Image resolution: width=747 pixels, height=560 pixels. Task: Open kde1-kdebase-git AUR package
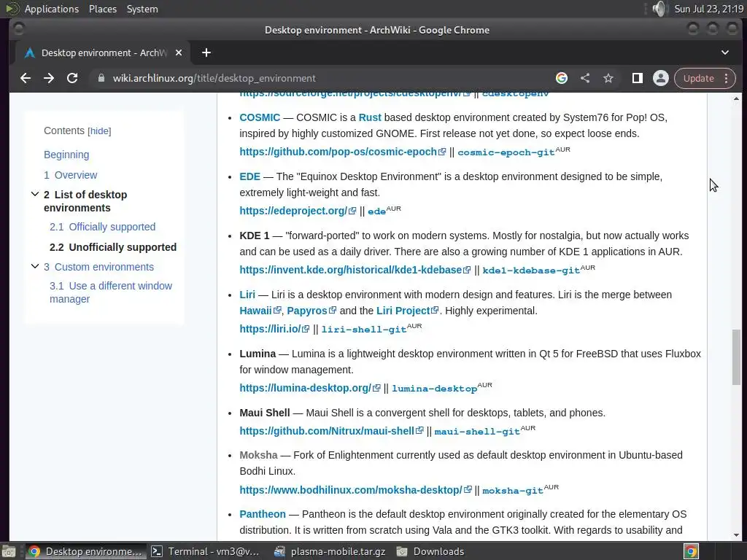coord(531,271)
